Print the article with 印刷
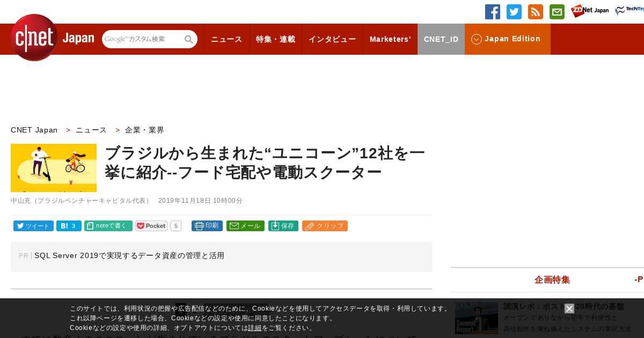The image size is (644, 338). [207, 226]
